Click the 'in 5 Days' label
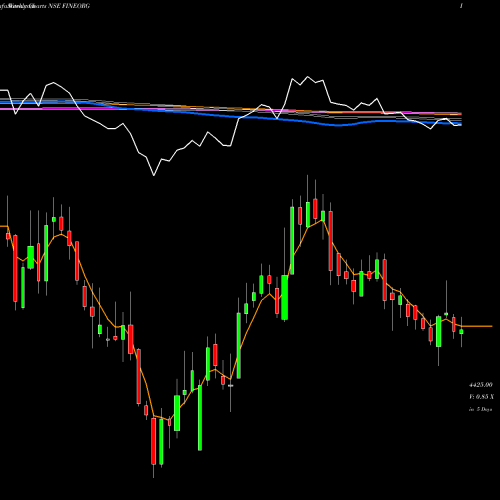This screenshot has width=500, height=500. 480,409
